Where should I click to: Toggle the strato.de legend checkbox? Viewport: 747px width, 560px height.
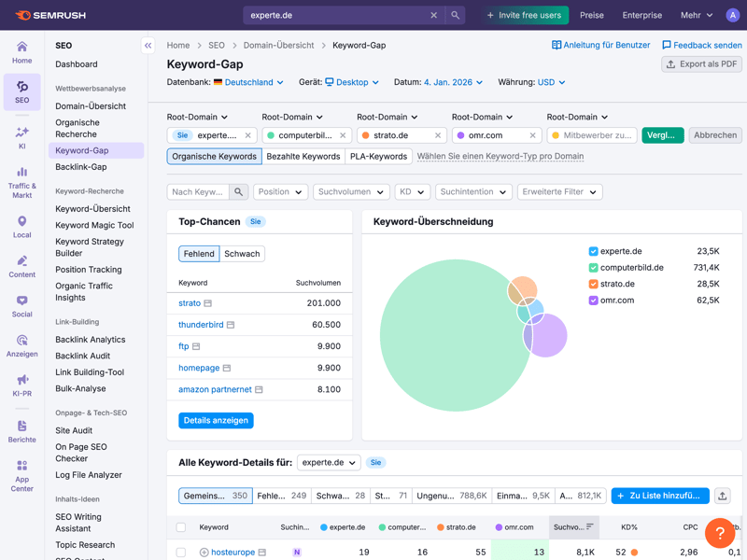tap(593, 284)
